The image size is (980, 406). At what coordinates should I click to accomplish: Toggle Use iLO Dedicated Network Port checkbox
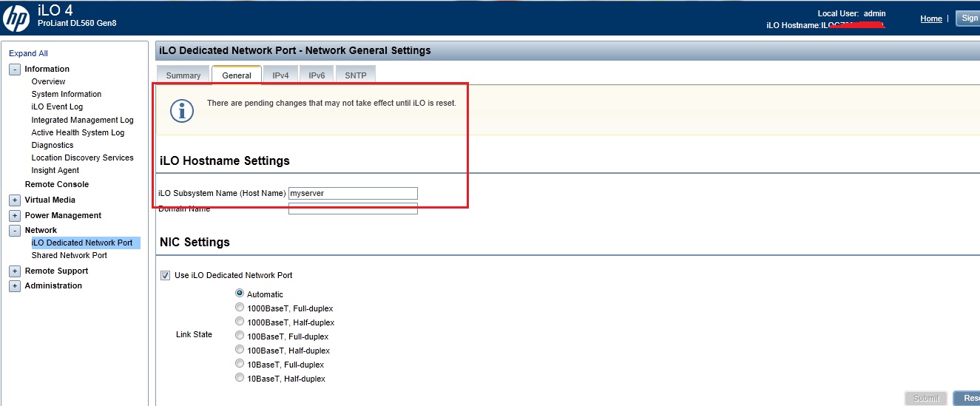[165, 276]
